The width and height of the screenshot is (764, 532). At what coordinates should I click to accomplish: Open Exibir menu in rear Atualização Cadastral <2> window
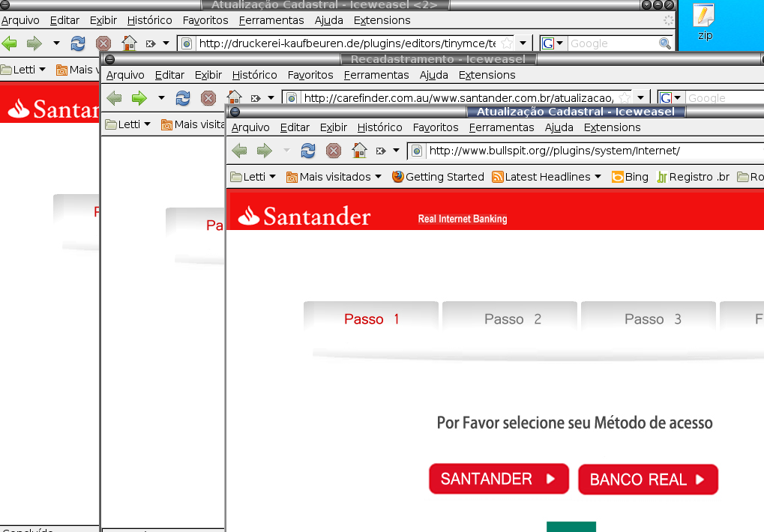[103, 20]
